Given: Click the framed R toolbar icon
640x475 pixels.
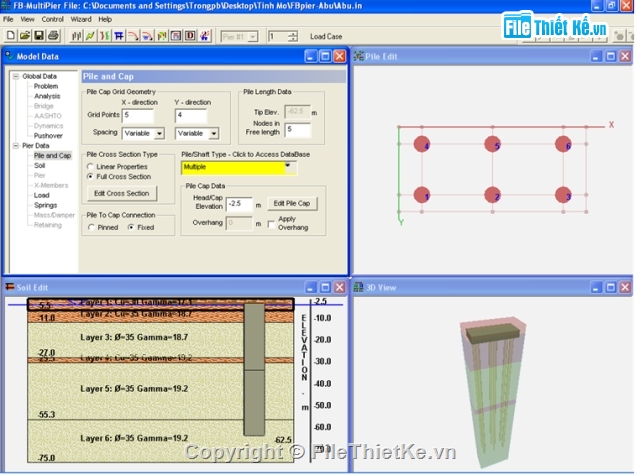Looking at the screenshot, I should coord(176,36).
